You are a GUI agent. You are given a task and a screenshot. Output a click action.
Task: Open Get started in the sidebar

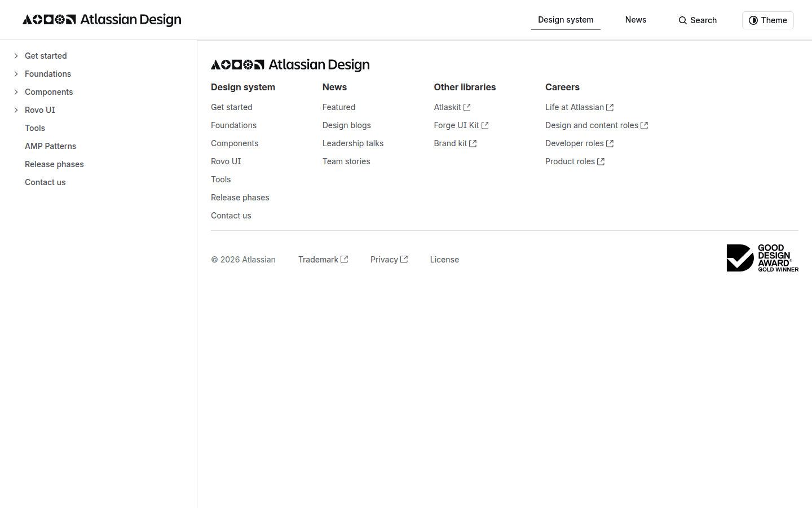tap(46, 56)
